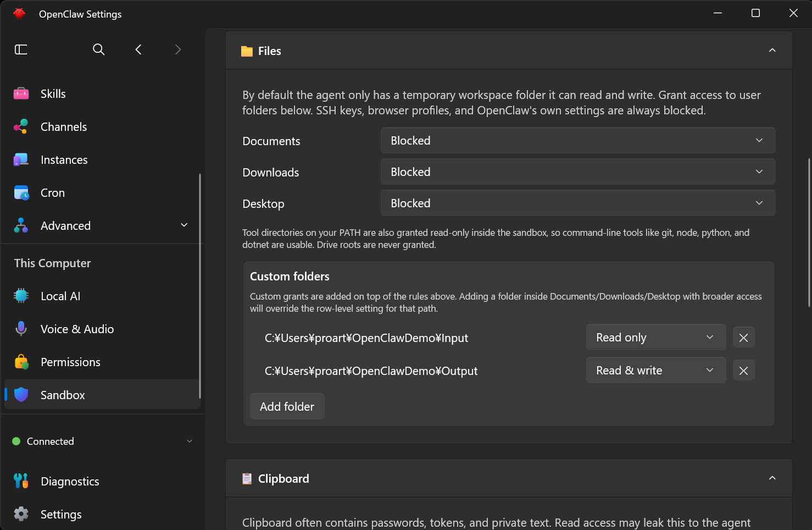Open the Channels page icon

(21, 127)
